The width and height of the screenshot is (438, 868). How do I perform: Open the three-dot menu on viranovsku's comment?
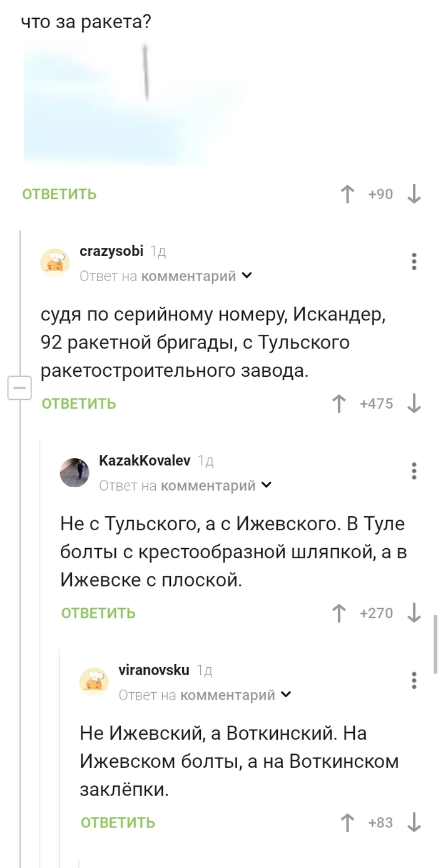click(414, 681)
